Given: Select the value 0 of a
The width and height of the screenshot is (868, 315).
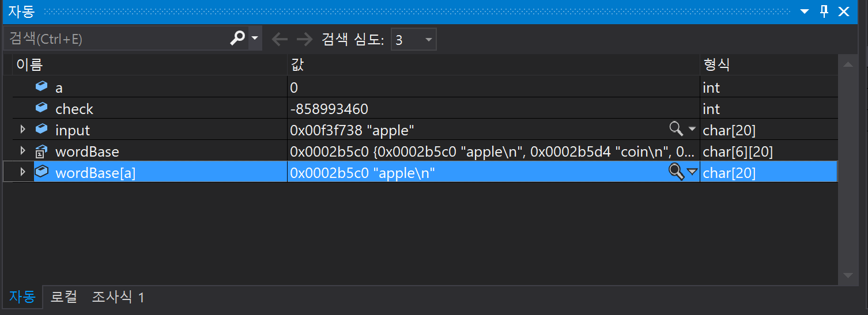Looking at the screenshot, I should [x=294, y=88].
